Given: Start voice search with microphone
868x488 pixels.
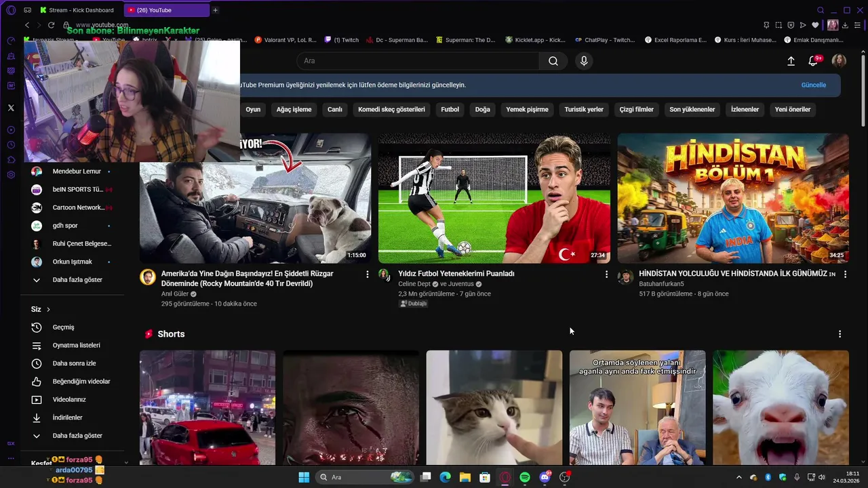Looking at the screenshot, I should [584, 61].
